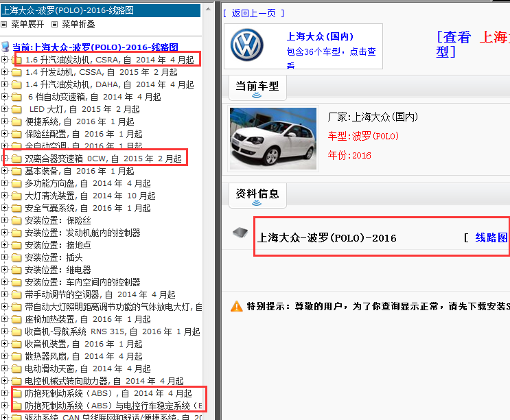Viewport: 510px width, 420px height.
Task: Expand the 防抱死制动系统(ABS) 2014 node
Action: [4, 393]
